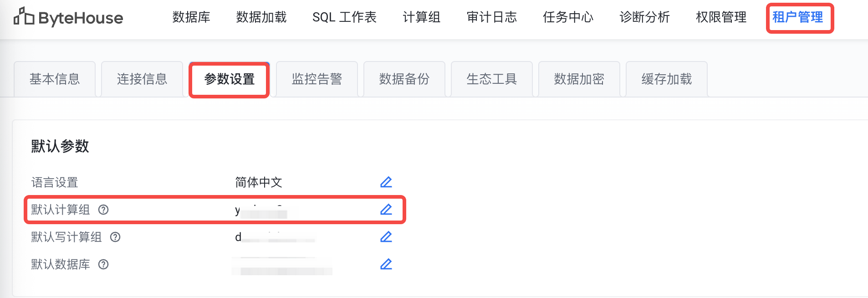Open the 缓存加载 tab
The image size is (868, 298).
tap(667, 79)
